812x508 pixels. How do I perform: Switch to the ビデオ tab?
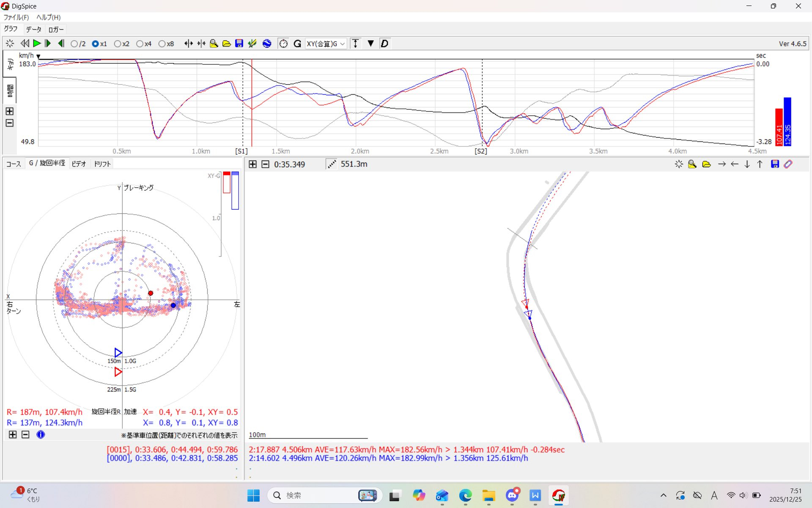pos(79,164)
